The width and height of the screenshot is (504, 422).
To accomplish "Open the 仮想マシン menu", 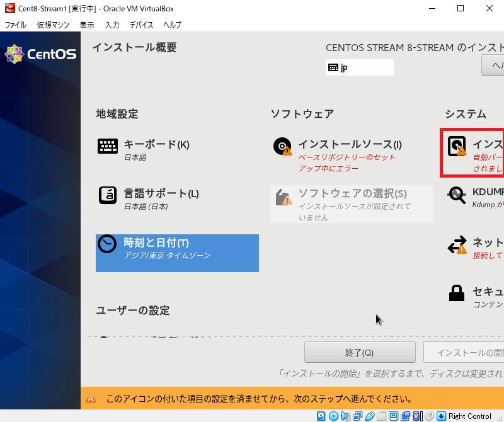I will [53, 25].
